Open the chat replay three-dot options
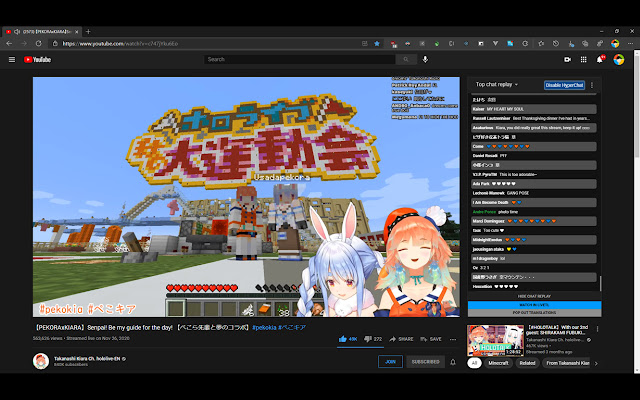 click(592, 85)
